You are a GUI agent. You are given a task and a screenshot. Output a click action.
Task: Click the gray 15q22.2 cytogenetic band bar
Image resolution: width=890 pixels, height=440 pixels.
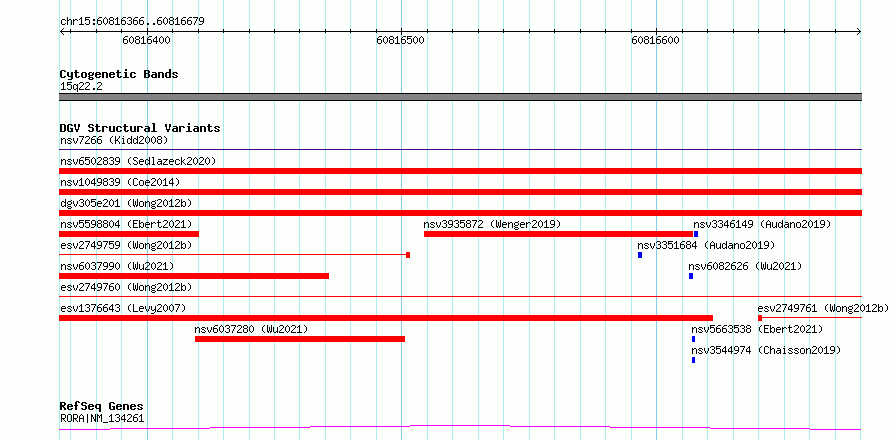[460, 97]
